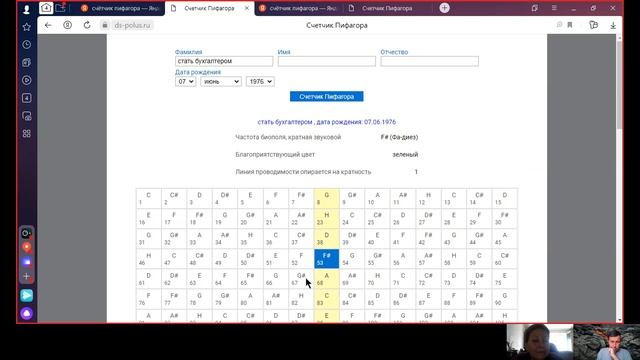
Task: Click table cell C 1
Action: (149, 198)
